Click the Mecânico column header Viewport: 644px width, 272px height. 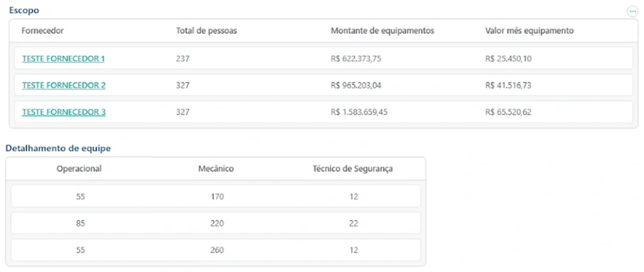coord(216,169)
